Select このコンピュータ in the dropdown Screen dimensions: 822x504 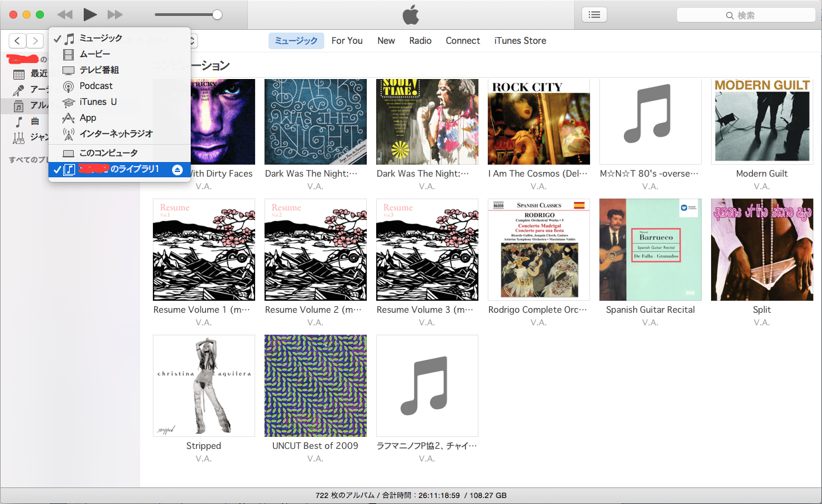pos(108,153)
